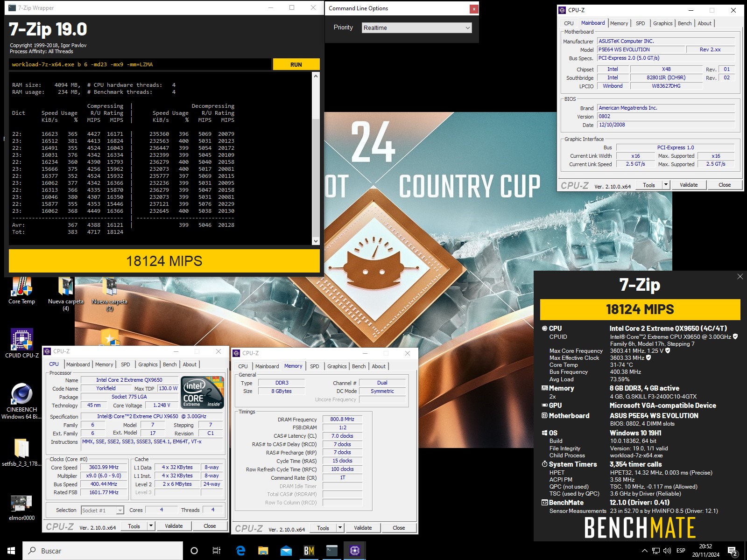
Task: Open the Nueva carpeta (2) folder icon
Action: (110, 294)
